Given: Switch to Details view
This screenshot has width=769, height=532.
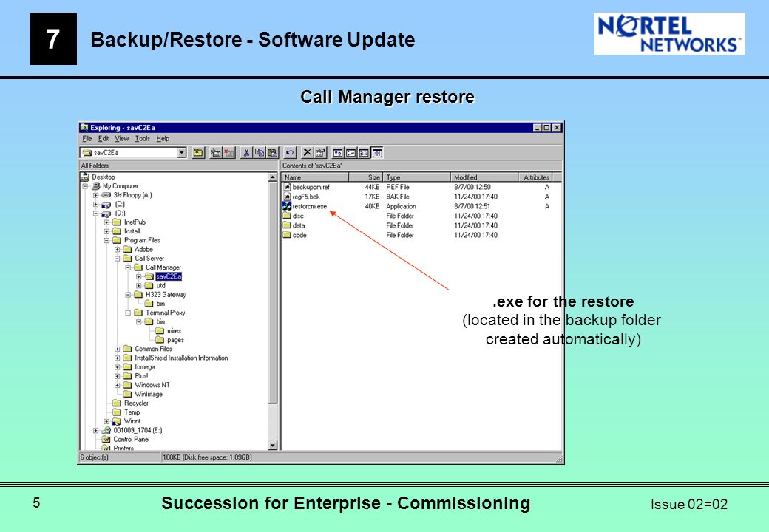Looking at the screenshot, I should pos(376,153).
